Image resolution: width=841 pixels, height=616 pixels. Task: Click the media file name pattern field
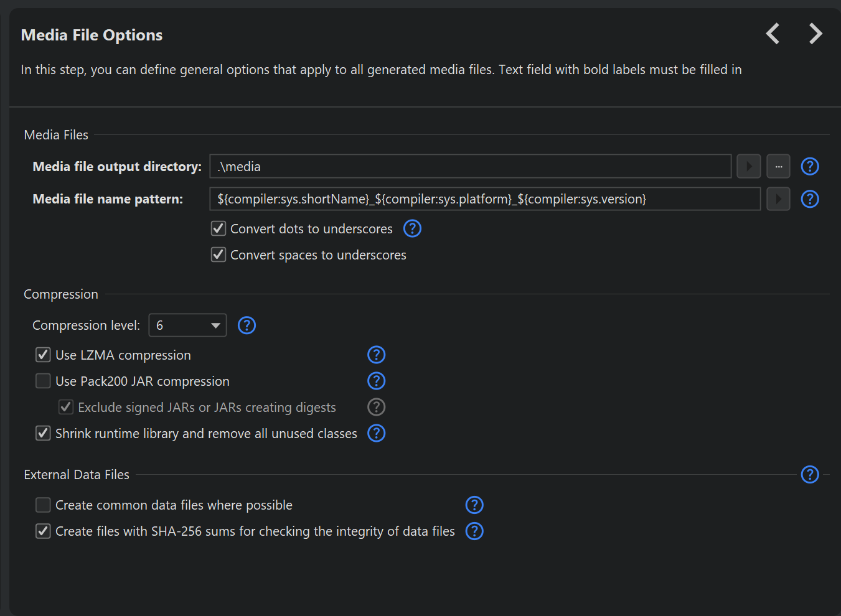pos(484,199)
